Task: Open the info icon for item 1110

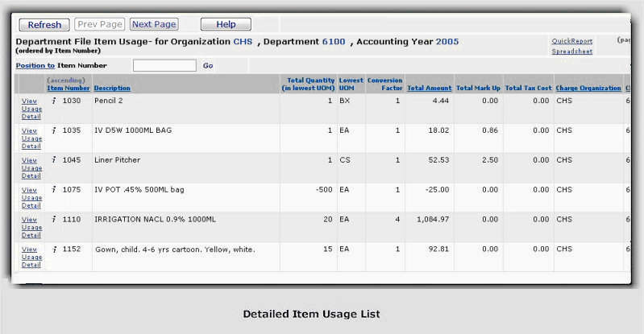Action: pyautogui.click(x=53, y=220)
